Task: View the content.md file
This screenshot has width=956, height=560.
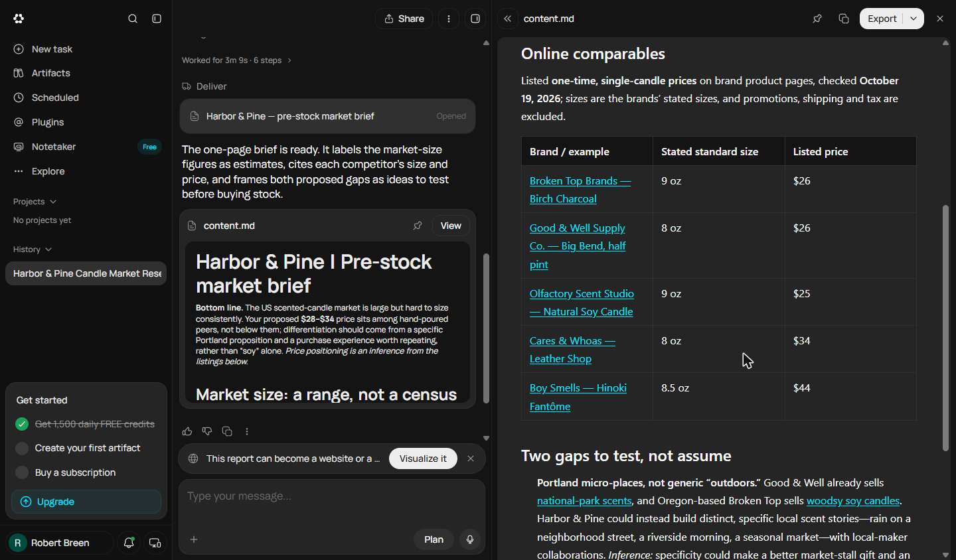Action: pyautogui.click(x=451, y=226)
